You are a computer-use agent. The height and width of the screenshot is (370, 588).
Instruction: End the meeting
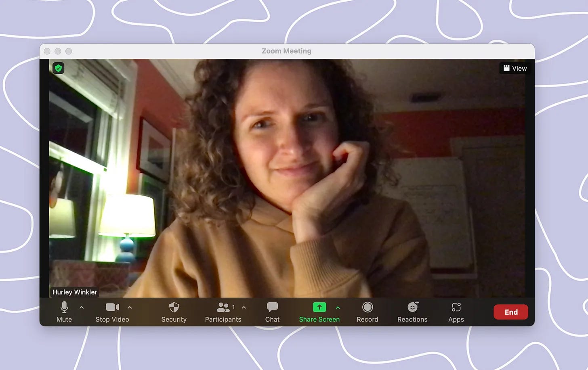click(511, 312)
